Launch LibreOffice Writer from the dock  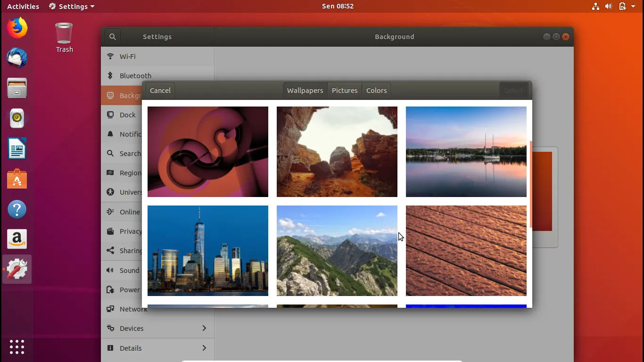17,148
